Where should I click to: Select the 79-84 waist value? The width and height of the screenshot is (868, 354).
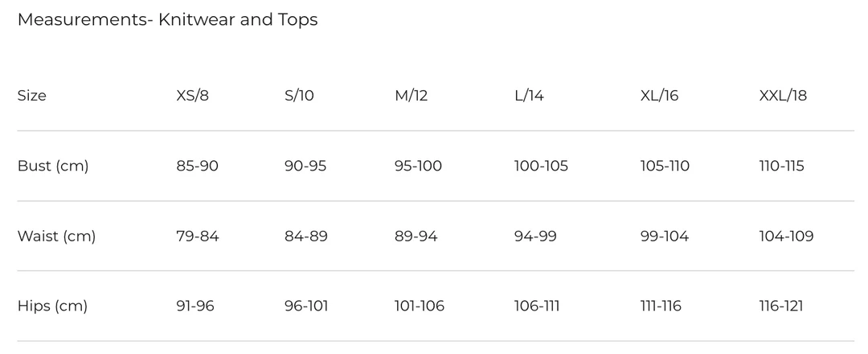coord(197,237)
